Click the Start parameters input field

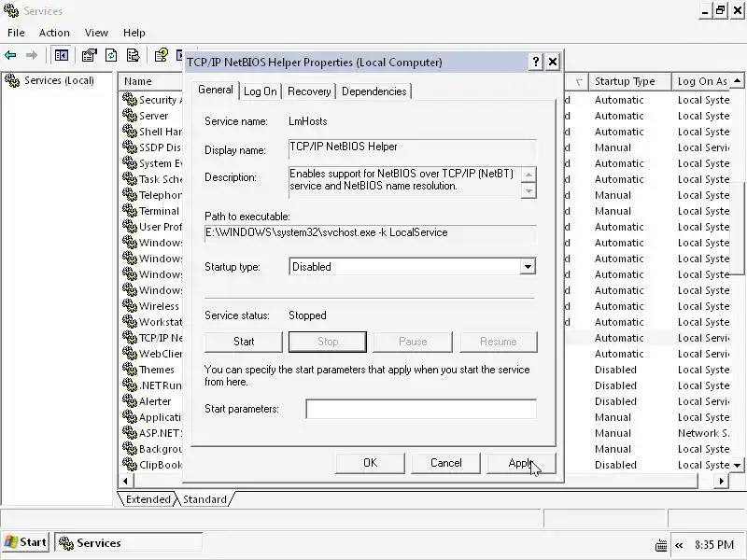click(x=421, y=409)
